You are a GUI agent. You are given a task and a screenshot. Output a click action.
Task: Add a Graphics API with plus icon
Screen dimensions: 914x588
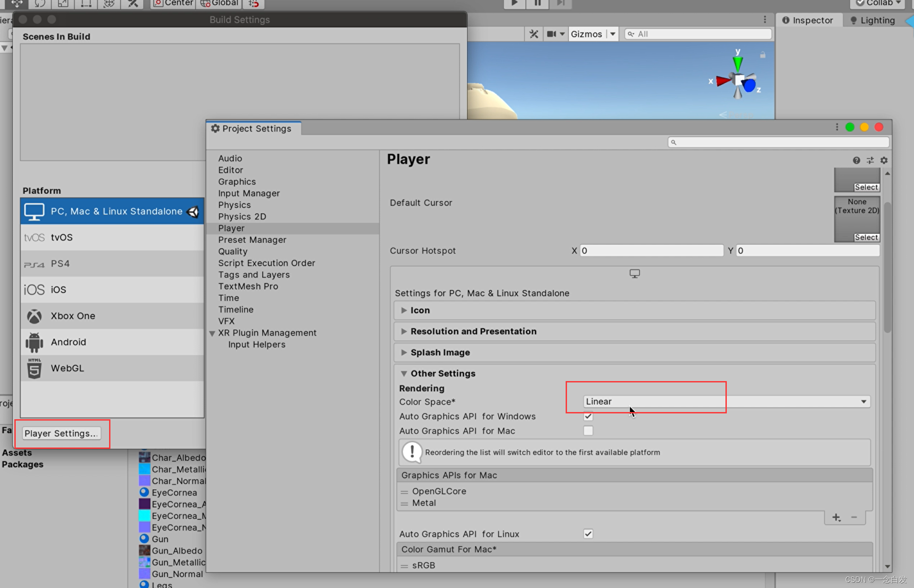[x=836, y=518]
